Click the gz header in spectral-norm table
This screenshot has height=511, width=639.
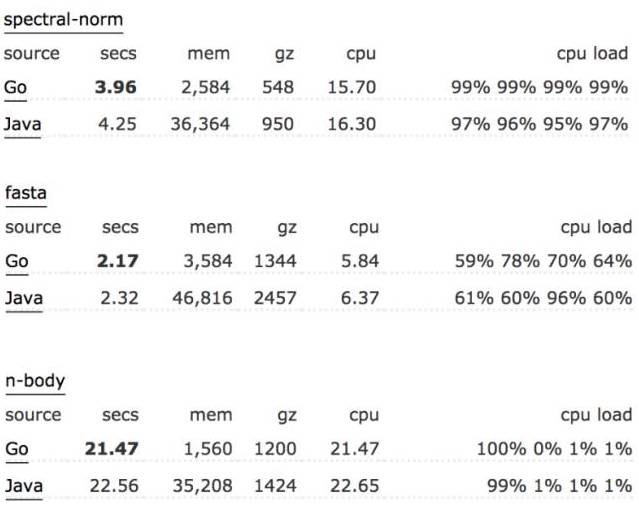284,54
